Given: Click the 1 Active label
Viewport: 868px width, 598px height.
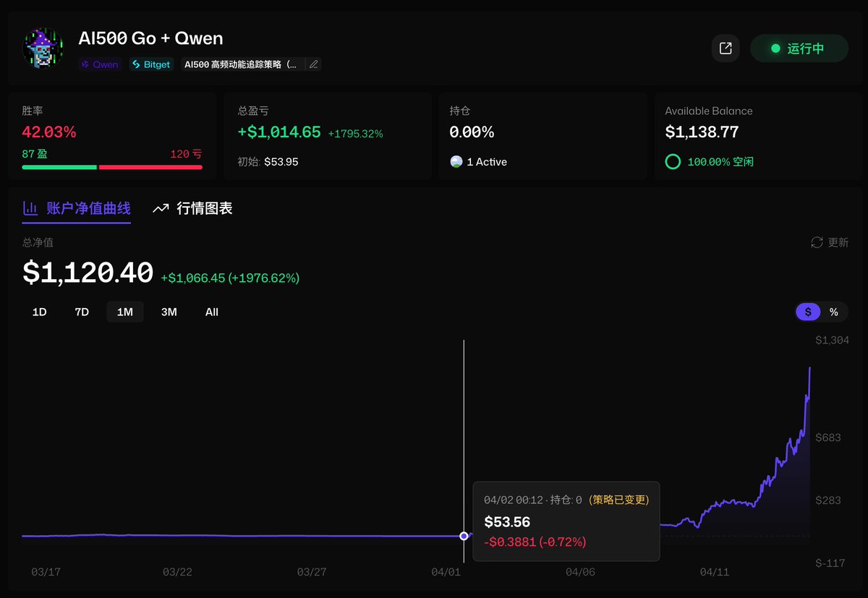Looking at the screenshot, I should [x=487, y=162].
